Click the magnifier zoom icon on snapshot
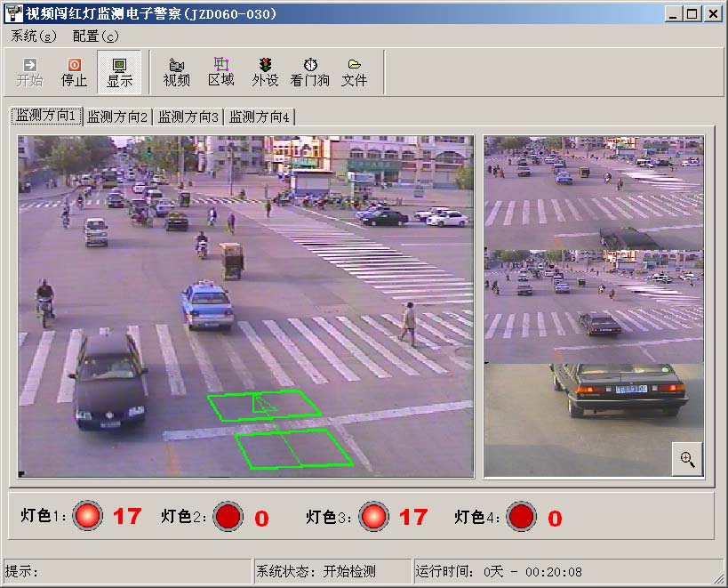 (x=687, y=459)
